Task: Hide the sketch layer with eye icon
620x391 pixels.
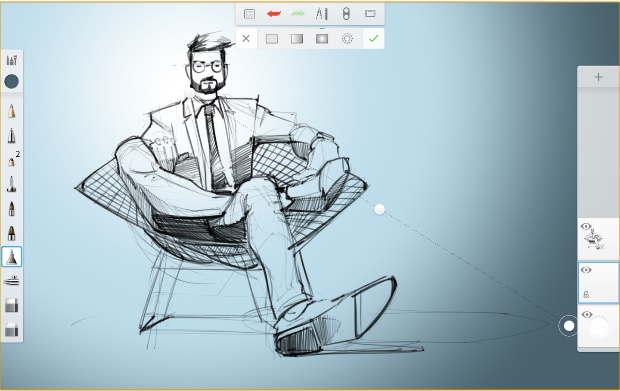Action: (586, 227)
